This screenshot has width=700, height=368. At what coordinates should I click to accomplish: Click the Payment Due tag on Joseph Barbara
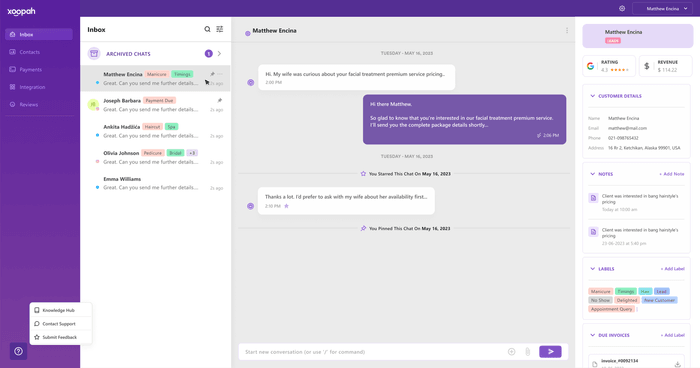pos(159,100)
